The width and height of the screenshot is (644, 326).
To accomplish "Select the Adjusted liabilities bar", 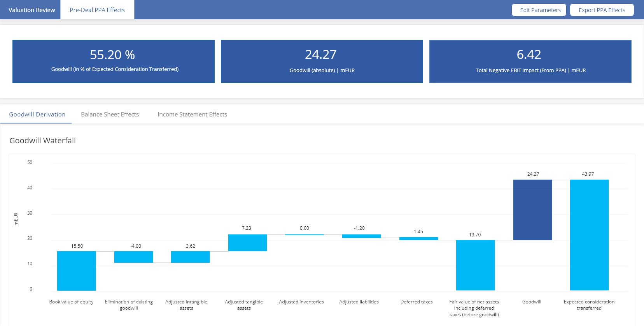I will pos(361,236).
